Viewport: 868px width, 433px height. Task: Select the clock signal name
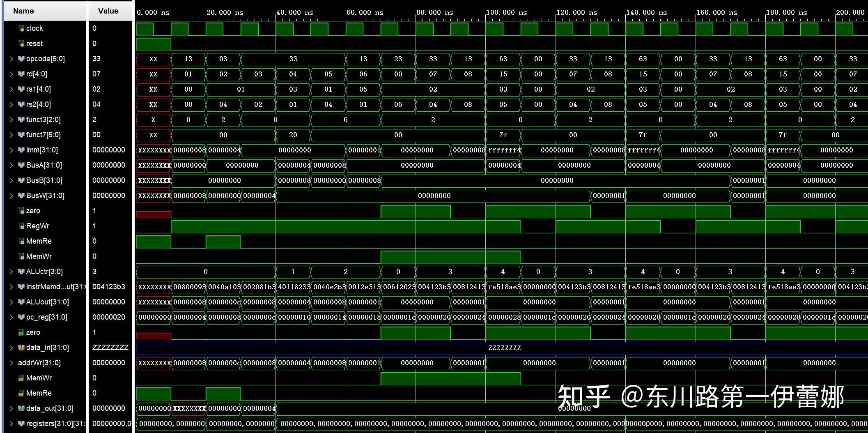click(x=34, y=28)
